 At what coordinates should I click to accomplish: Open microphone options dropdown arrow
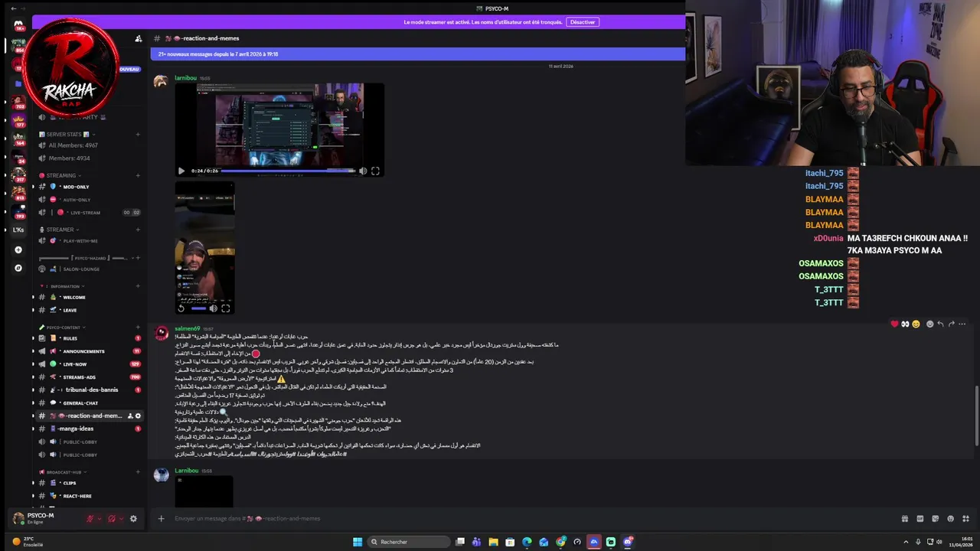point(99,518)
